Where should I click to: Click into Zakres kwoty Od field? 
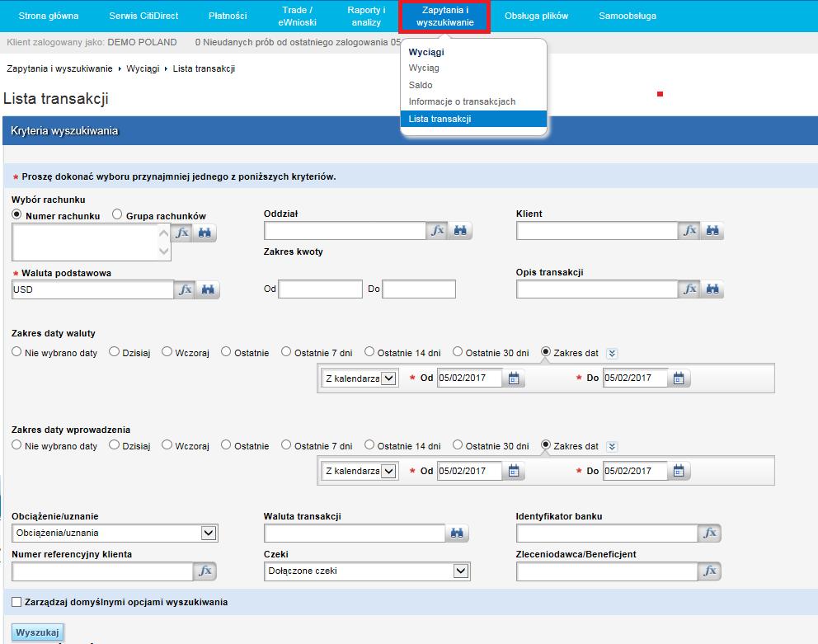[x=320, y=289]
